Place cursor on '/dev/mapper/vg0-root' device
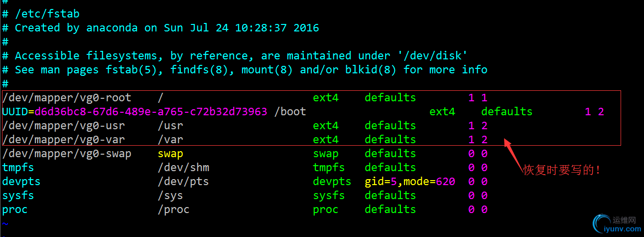The image size is (644, 237). click(x=67, y=98)
